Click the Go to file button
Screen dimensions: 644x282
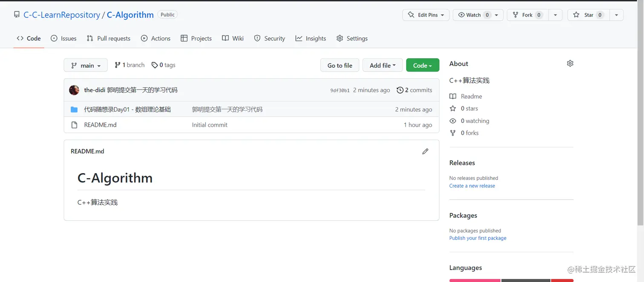[339, 65]
